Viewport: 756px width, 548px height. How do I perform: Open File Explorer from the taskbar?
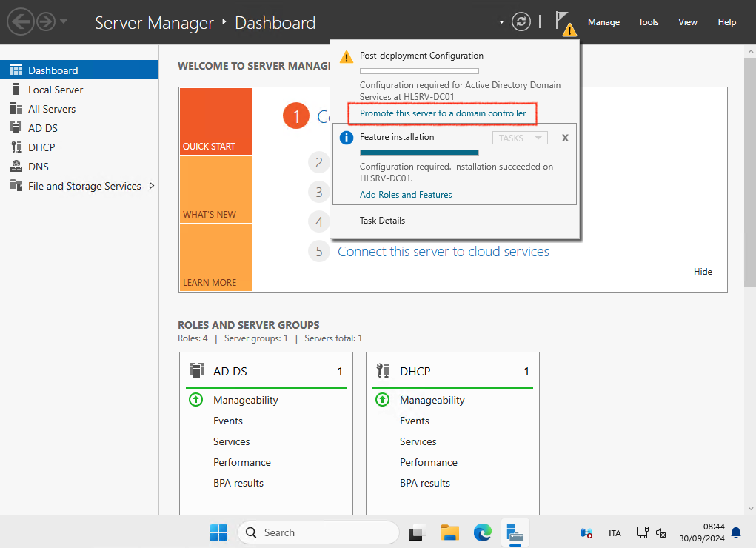tap(450, 532)
